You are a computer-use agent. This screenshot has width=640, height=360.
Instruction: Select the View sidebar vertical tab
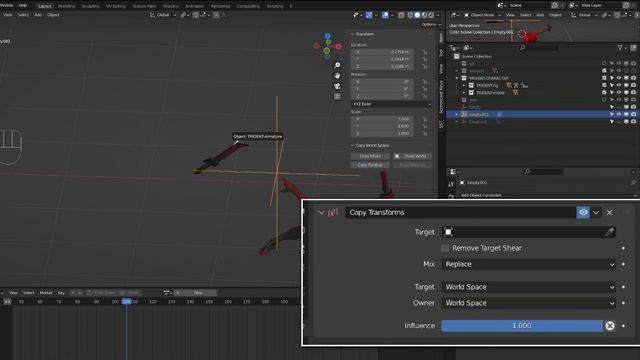(441, 69)
